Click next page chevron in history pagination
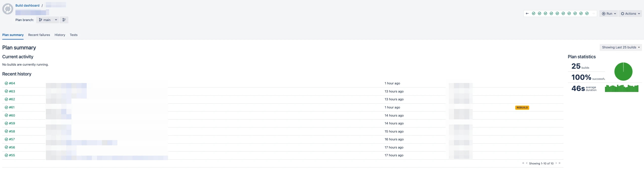 point(556,163)
